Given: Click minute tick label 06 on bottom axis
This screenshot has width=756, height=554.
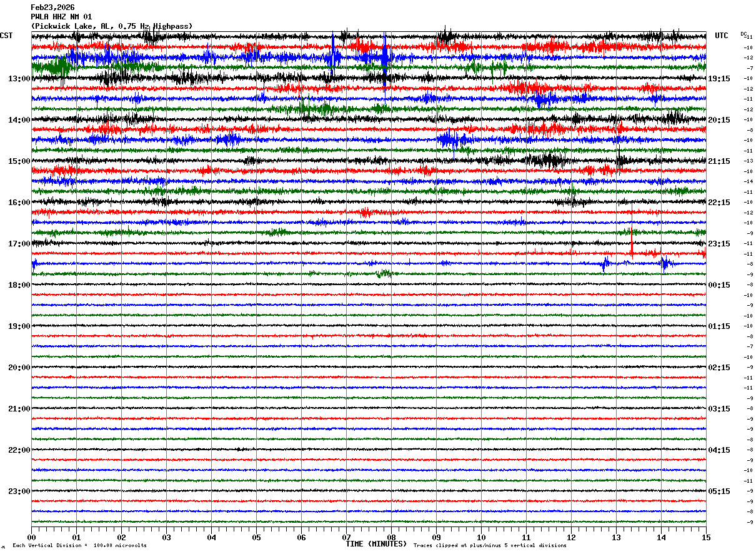Looking at the screenshot, I should pos(301,537).
